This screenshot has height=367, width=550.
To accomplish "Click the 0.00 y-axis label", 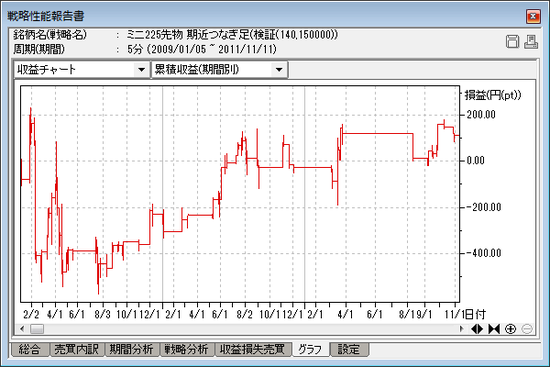I will pyautogui.click(x=476, y=161).
